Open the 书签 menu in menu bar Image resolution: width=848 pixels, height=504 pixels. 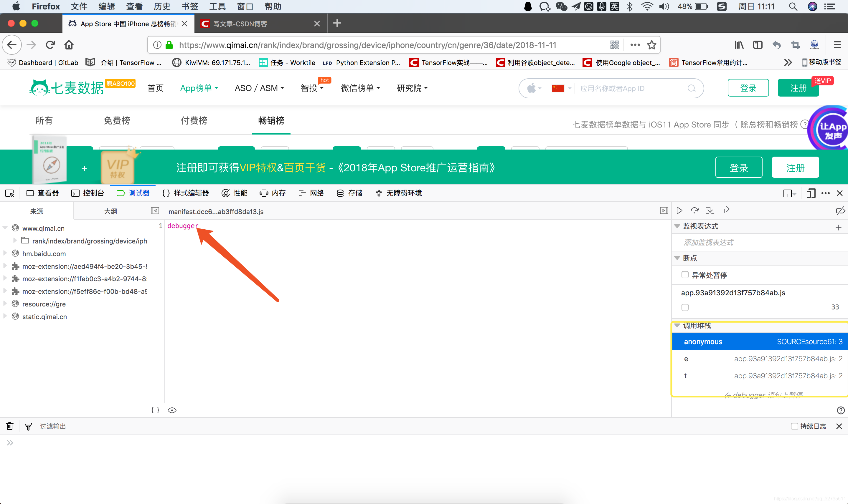pos(190,6)
